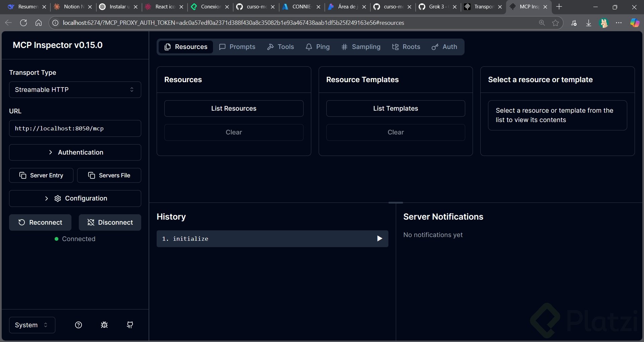Open the GitHub icon in sidebar footer
The height and width of the screenshot is (342, 644).
click(x=130, y=325)
